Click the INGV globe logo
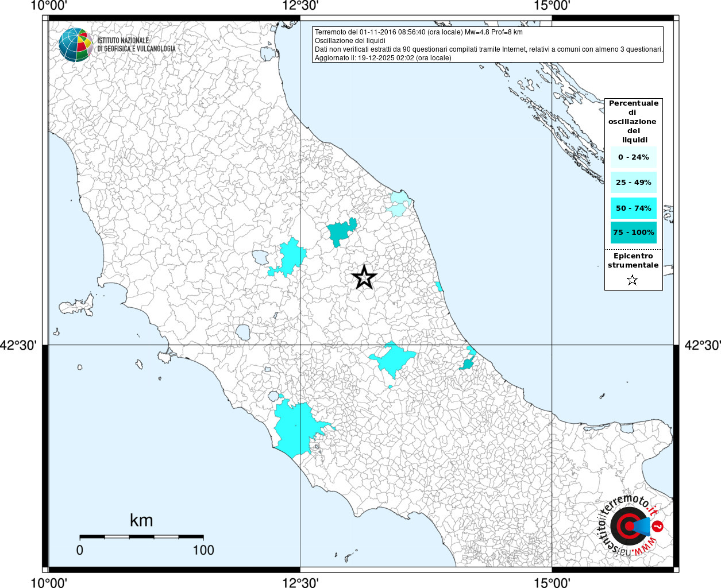Viewport: 721px width, 588px height. point(76,45)
